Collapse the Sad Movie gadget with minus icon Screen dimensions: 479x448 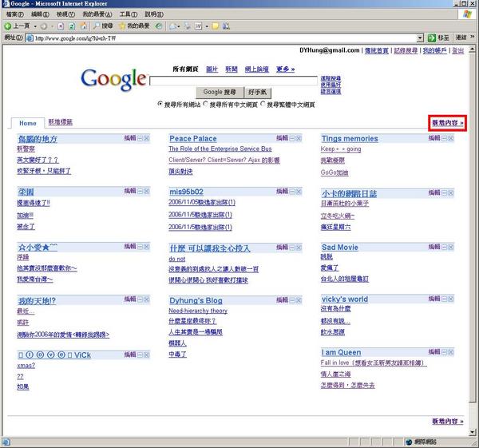click(445, 247)
